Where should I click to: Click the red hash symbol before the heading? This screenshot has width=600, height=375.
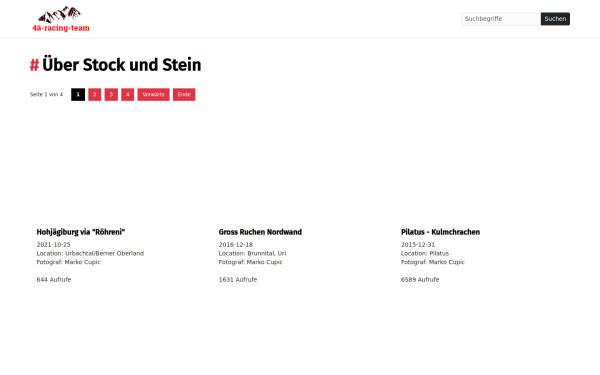[34, 65]
